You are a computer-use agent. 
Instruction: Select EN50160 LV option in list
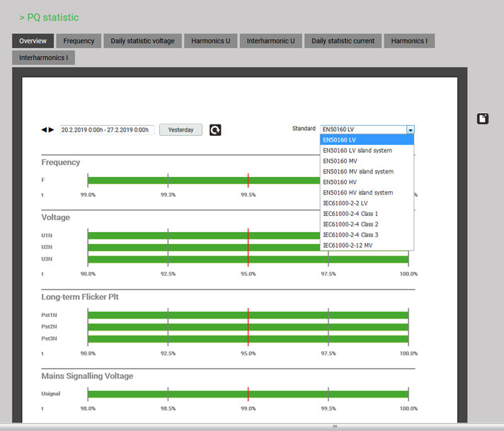click(367, 140)
